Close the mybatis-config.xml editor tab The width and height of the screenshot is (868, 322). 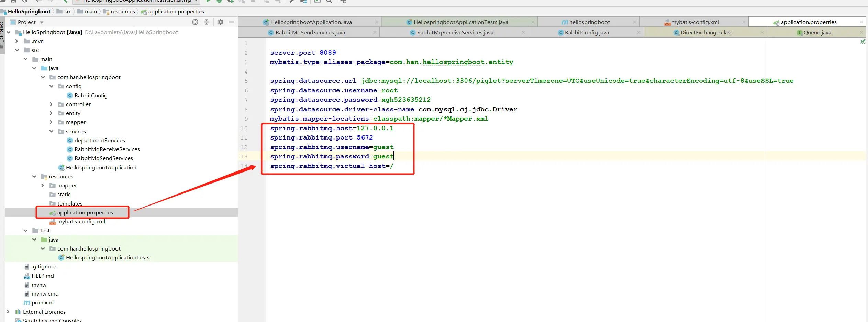pos(743,22)
